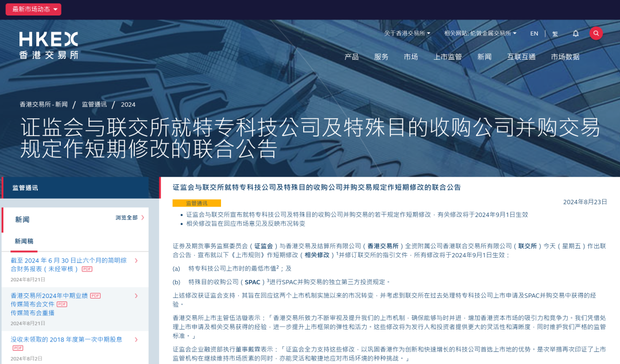The image size is (620, 364).
Task: Open 没收未领取的 2018 年度第一次中期股息 link
Action: click(x=67, y=339)
